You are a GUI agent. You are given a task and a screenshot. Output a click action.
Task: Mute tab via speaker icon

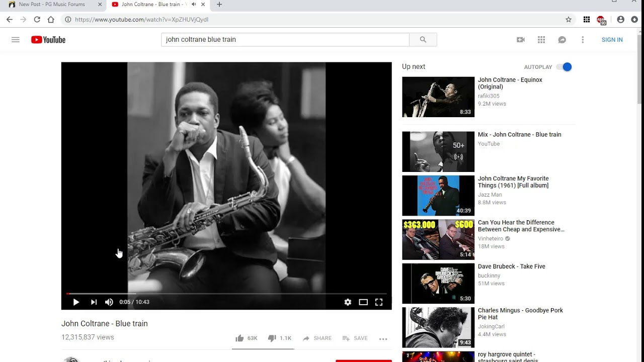pyautogui.click(x=194, y=5)
